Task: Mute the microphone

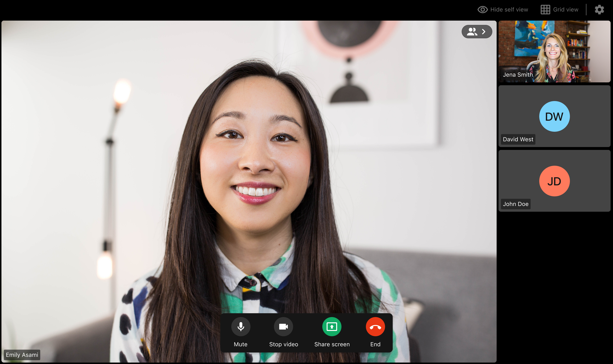Action: pos(241,326)
